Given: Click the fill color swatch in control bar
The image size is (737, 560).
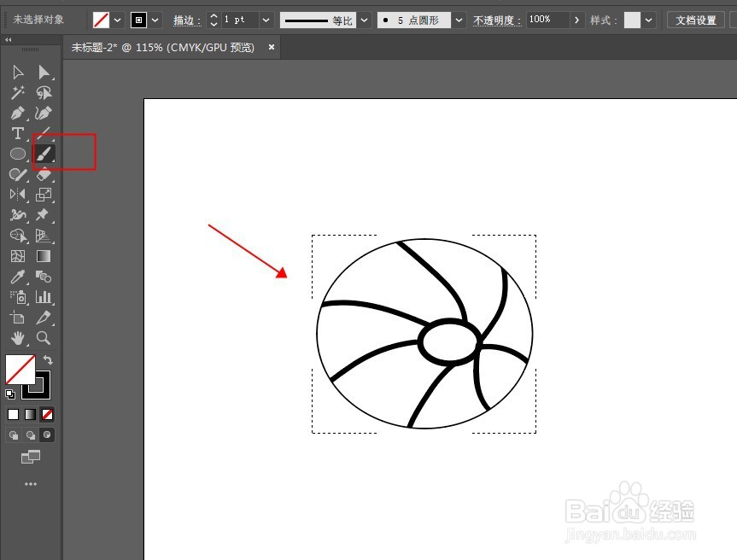Looking at the screenshot, I should (101, 20).
